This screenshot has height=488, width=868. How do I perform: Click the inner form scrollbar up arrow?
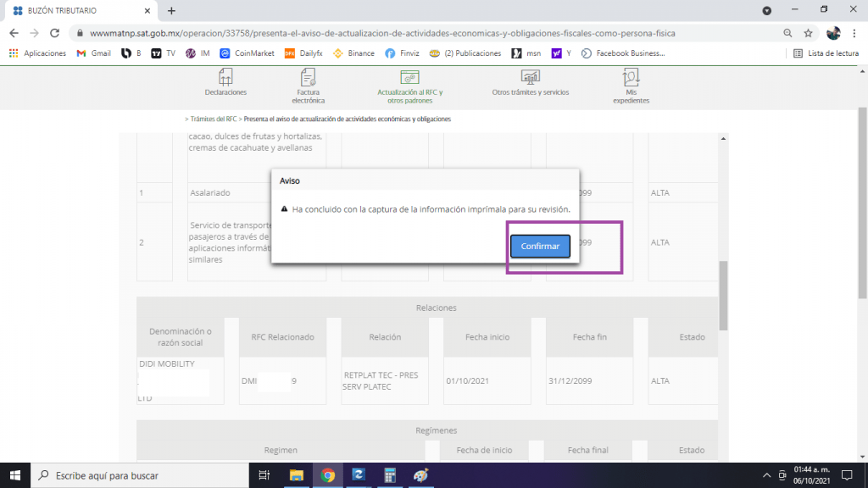tap(723, 139)
